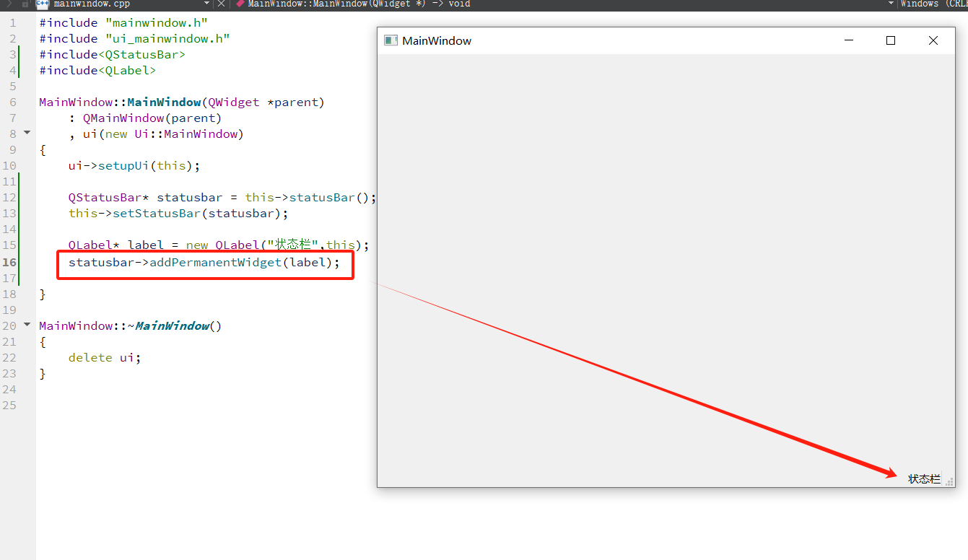This screenshot has height=560, width=968.
Task: Click the 状态栏 label in MainWindow's status bar
Action: (924, 479)
